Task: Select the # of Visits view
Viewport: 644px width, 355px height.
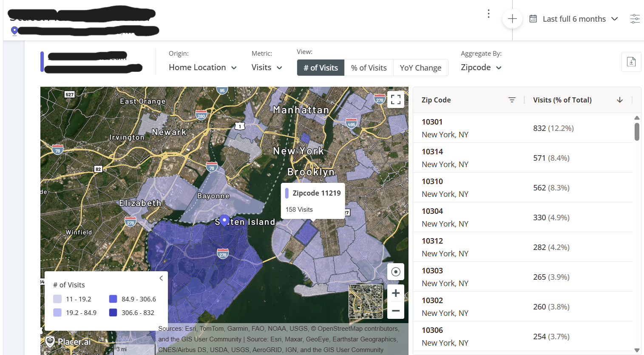Action: point(321,68)
